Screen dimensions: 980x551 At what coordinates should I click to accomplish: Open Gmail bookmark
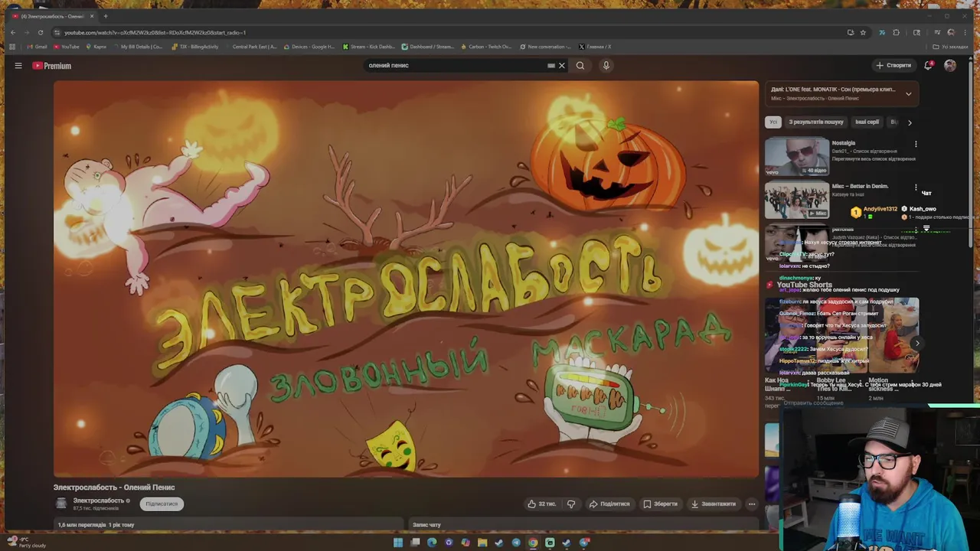click(36, 47)
